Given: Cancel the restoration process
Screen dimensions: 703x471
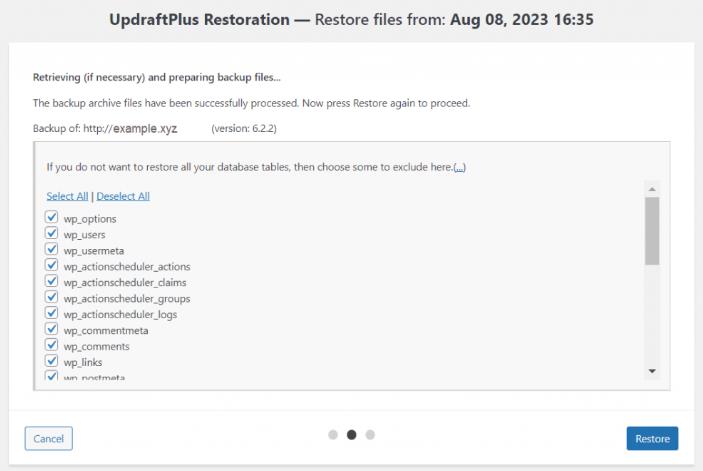Looking at the screenshot, I should click(x=48, y=438).
